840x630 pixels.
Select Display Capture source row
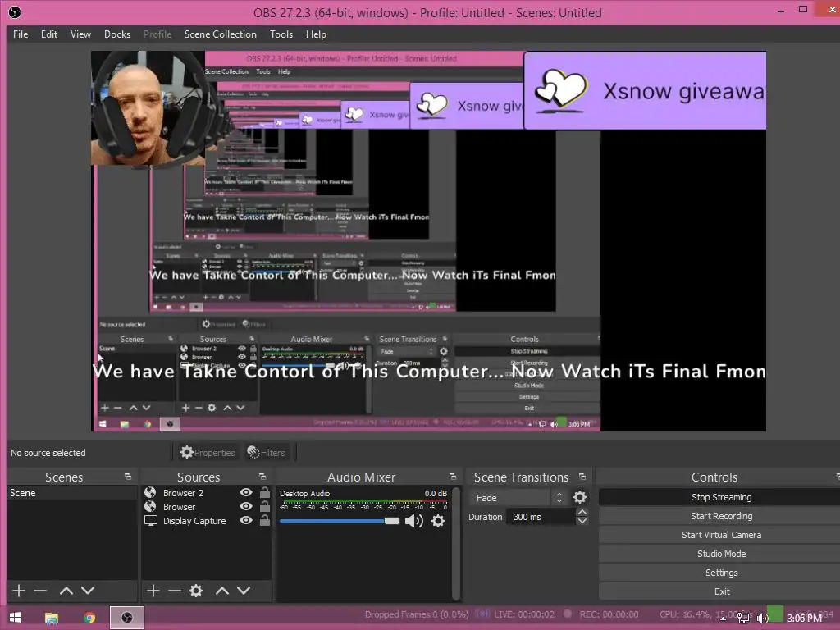(207, 520)
